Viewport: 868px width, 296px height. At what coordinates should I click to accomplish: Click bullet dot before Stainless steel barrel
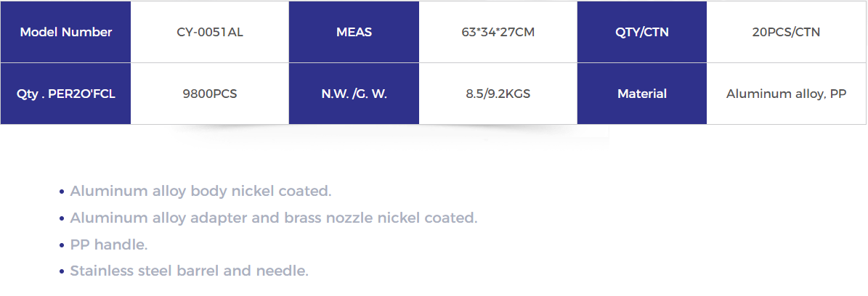click(x=62, y=271)
